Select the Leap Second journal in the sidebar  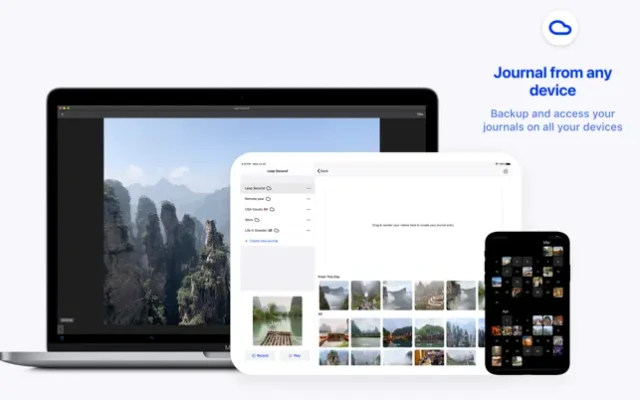pyautogui.click(x=255, y=188)
